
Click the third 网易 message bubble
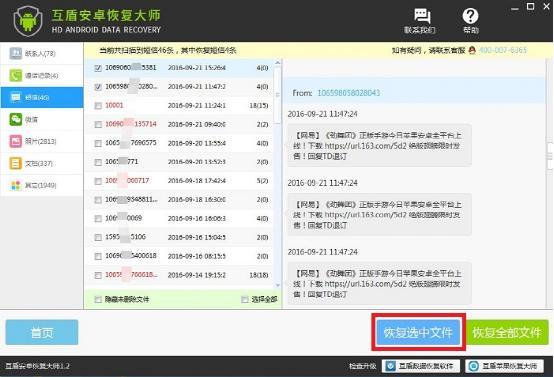379,283
